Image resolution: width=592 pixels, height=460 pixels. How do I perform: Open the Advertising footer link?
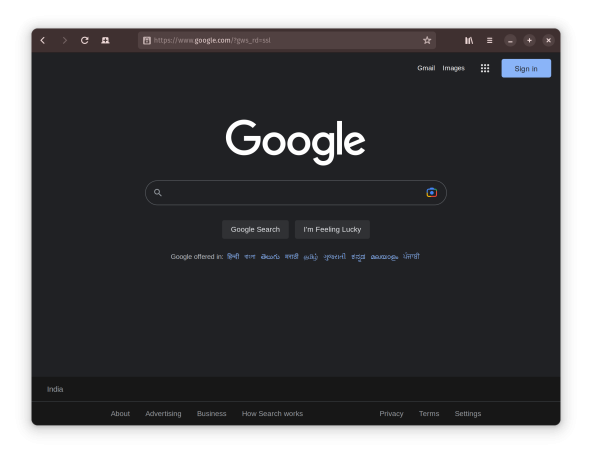point(163,414)
